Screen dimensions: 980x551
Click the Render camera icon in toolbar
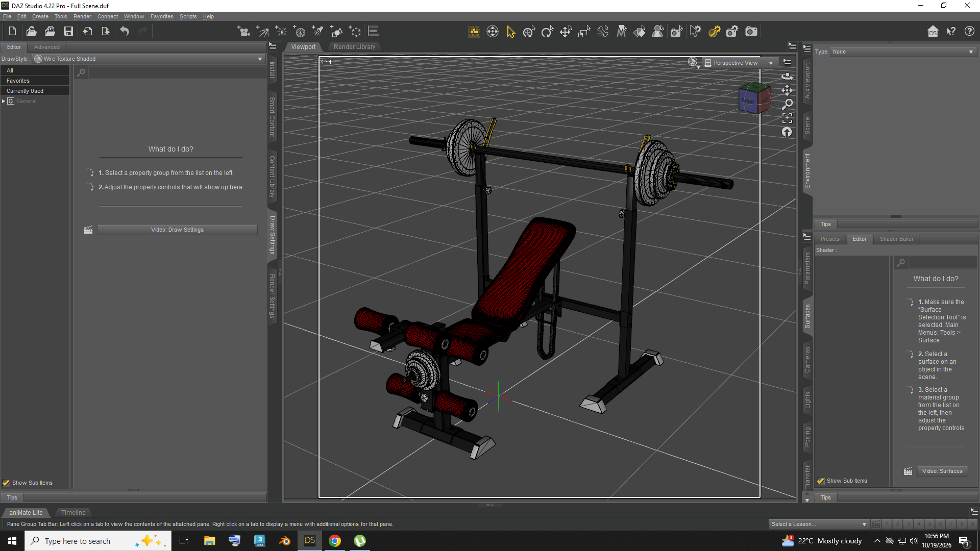click(751, 32)
